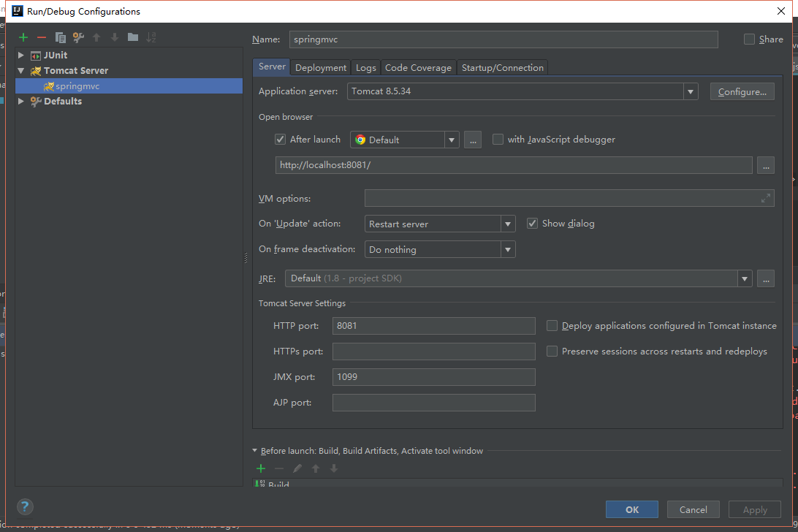Add a Before launch task
Viewport: 798px width, 532px height.
point(261,468)
